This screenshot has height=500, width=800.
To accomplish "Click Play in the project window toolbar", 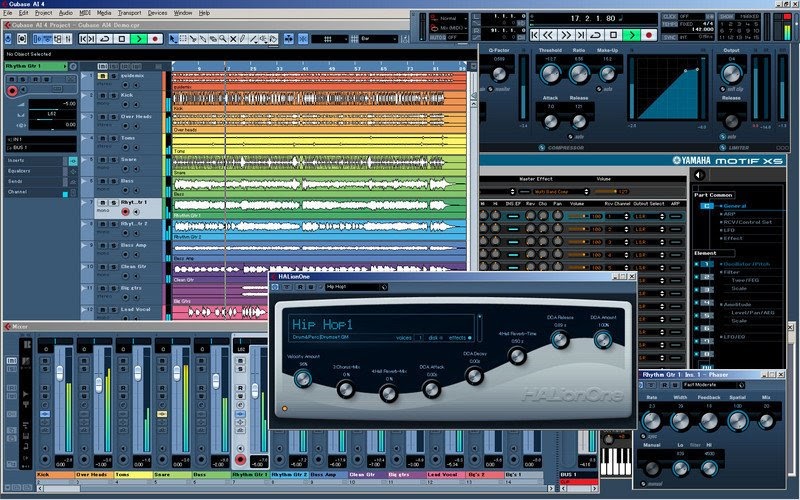I will click(x=138, y=39).
